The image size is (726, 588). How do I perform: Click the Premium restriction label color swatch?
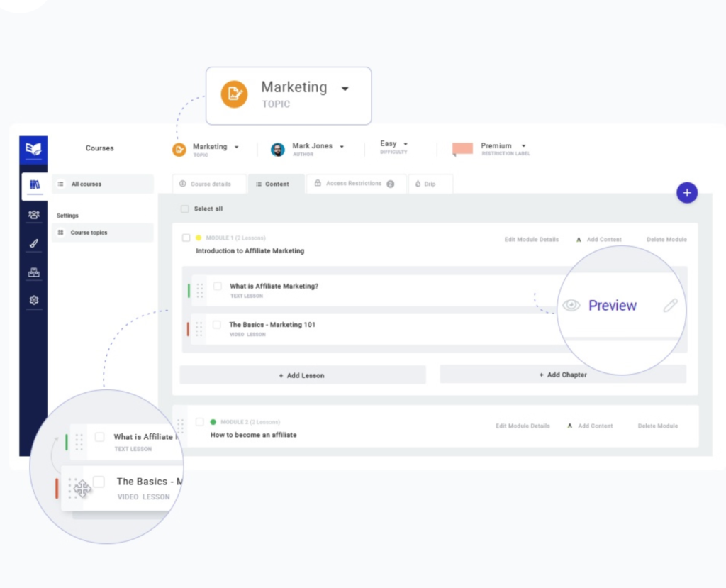click(x=462, y=149)
